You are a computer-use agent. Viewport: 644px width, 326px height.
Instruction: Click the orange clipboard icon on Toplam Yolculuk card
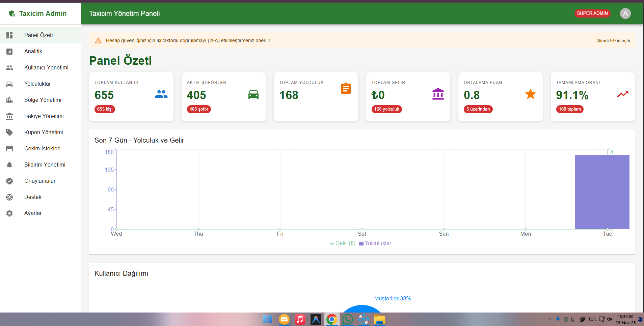[x=346, y=88]
